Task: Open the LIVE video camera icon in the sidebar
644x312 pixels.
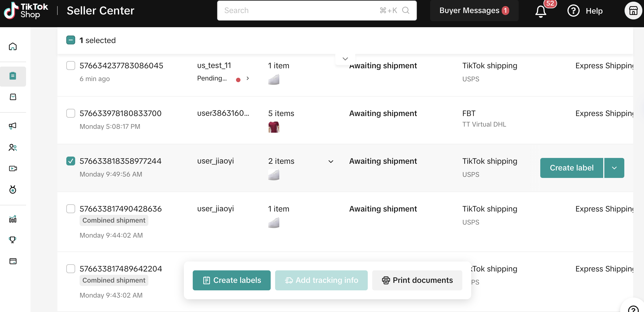Action: coord(13,168)
